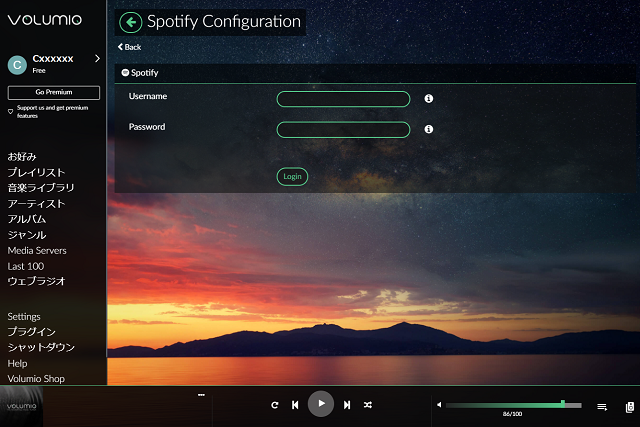
Task: Expand the Cxxxxxx account chevron
Action: (97, 58)
